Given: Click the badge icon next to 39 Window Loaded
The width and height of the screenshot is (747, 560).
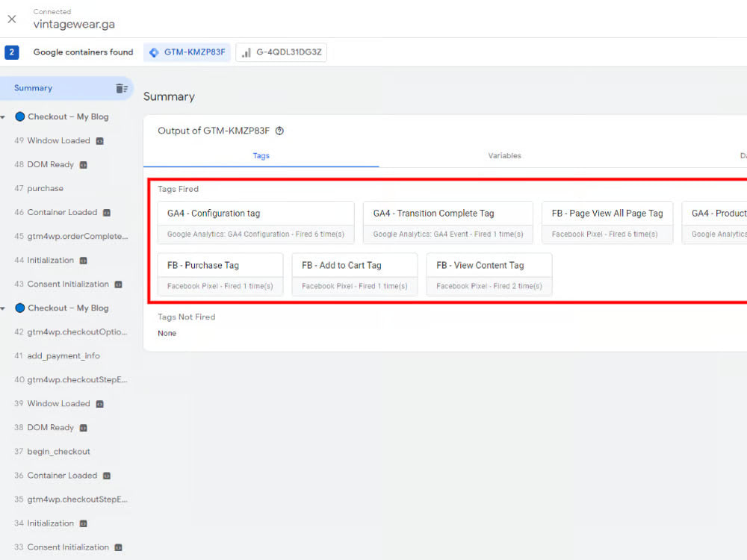Looking at the screenshot, I should (99, 404).
